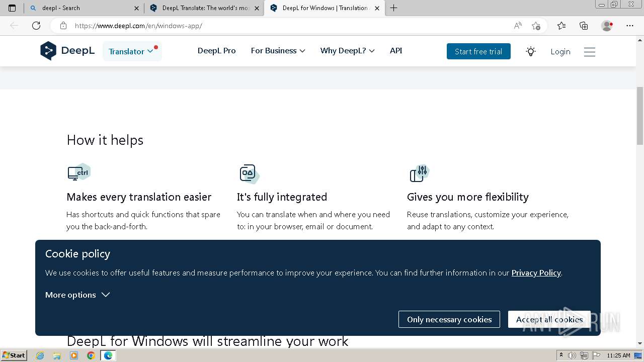The image size is (644, 362).
Task: Click the Start free trial button
Action: 478,51
